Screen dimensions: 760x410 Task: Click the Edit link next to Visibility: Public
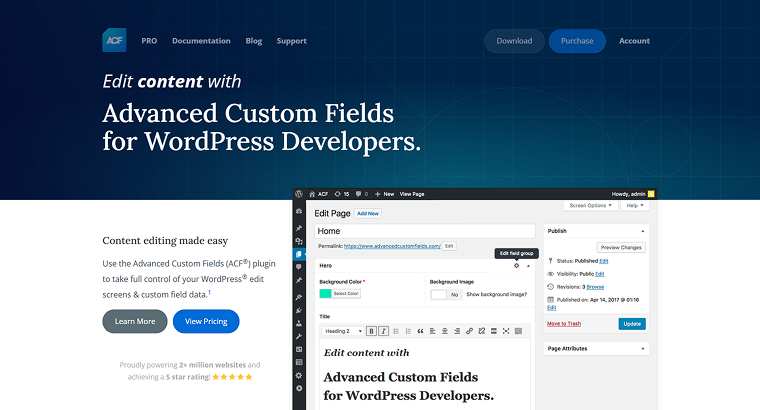[600, 274]
